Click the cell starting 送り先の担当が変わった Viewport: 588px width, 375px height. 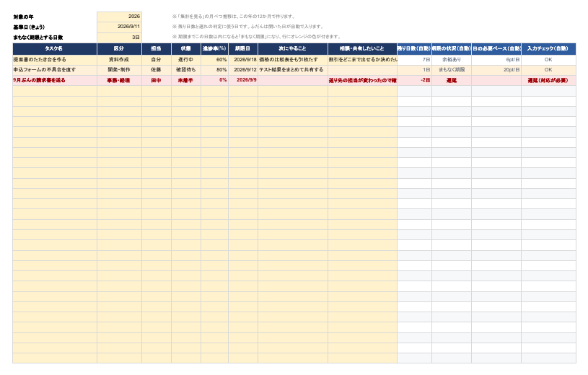[x=362, y=80]
